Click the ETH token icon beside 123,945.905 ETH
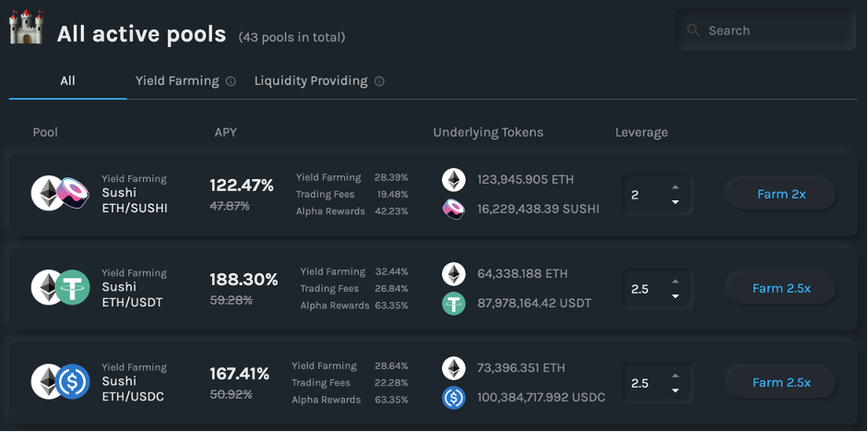Viewport: 868px width, 432px height. 454,180
